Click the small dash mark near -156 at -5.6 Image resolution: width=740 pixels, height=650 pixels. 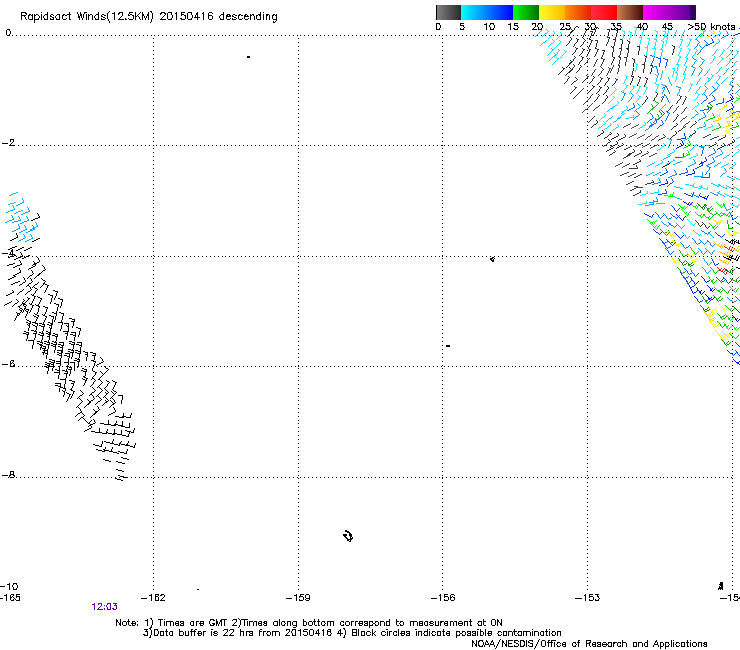(x=448, y=346)
